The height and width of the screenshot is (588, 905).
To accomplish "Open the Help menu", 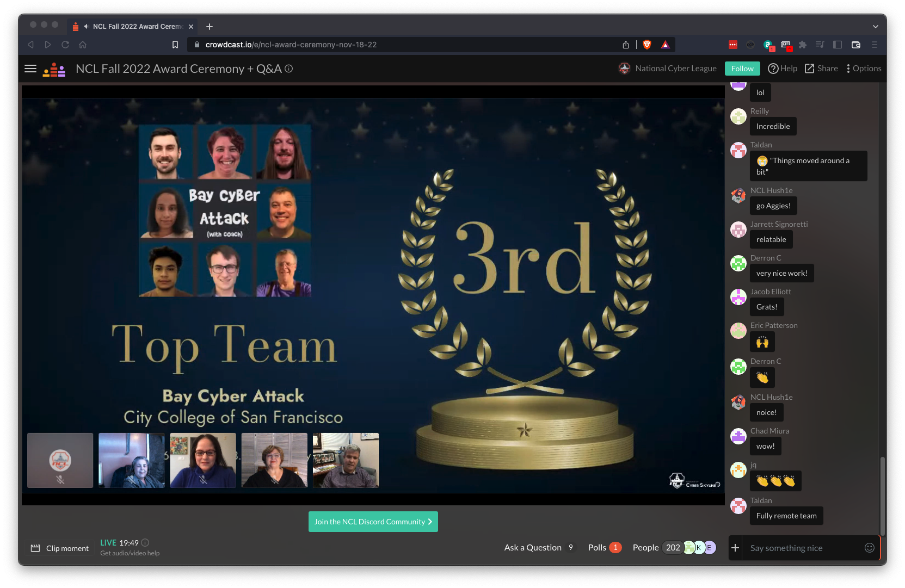I will point(783,69).
